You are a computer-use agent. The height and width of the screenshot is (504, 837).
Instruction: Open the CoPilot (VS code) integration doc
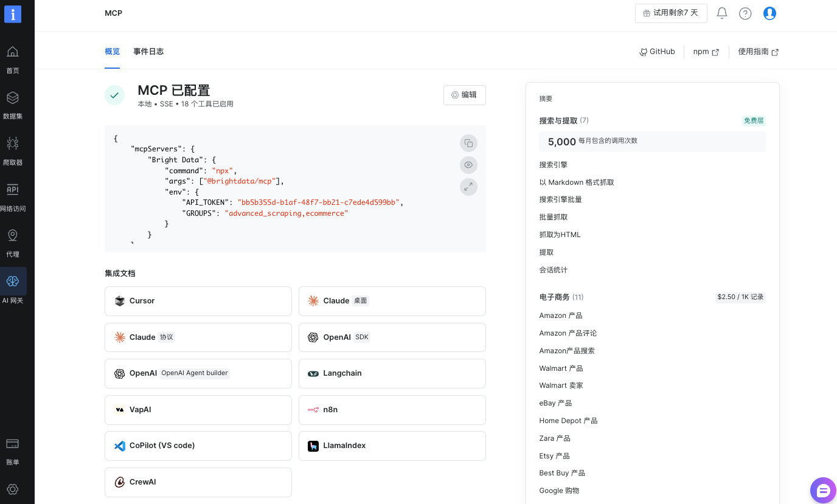pos(198,446)
